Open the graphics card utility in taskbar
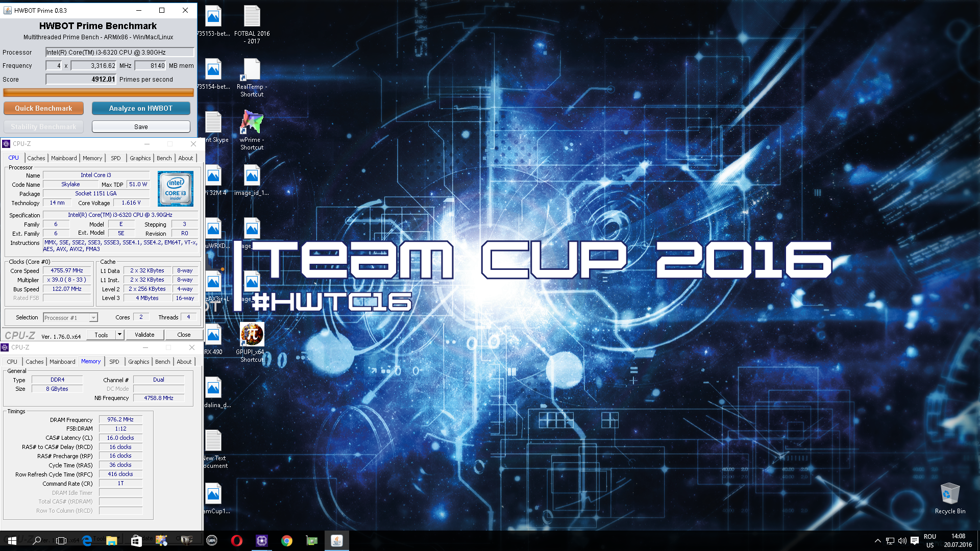This screenshot has width=980, height=551. point(311,541)
